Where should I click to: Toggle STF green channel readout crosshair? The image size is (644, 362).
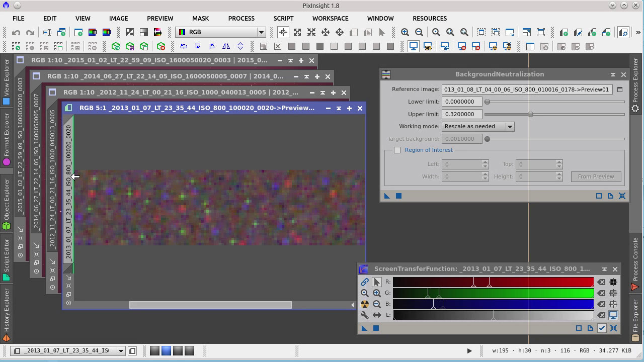(x=613, y=293)
